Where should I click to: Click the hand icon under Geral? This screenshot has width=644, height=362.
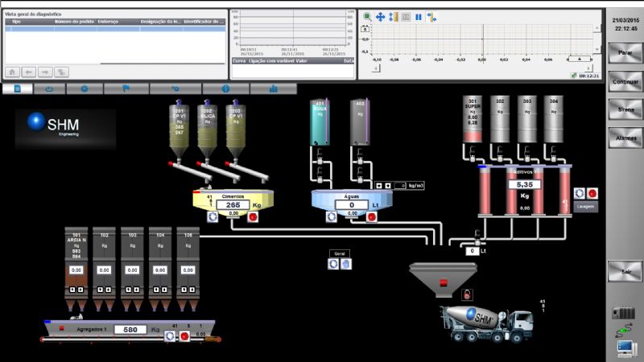(x=345, y=264)
